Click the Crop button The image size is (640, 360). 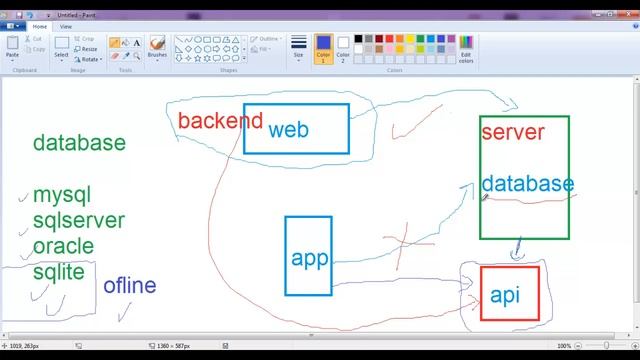click(84, 39)
